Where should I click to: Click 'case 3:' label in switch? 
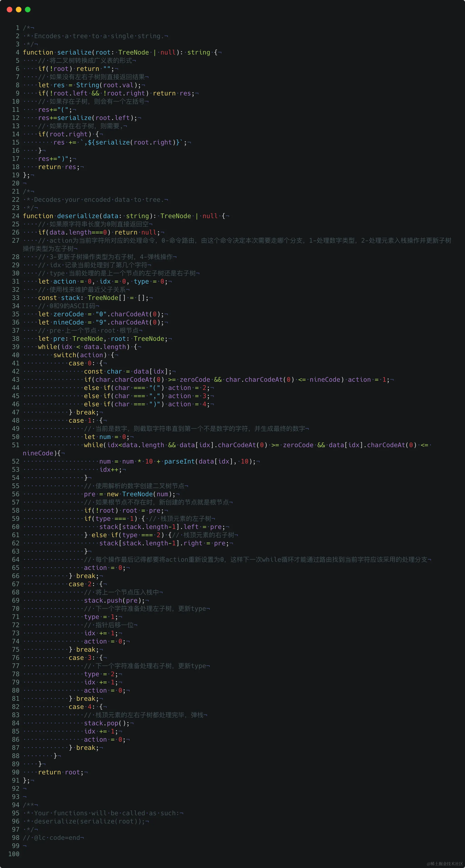pyautogui.click(x=82, y=658)
